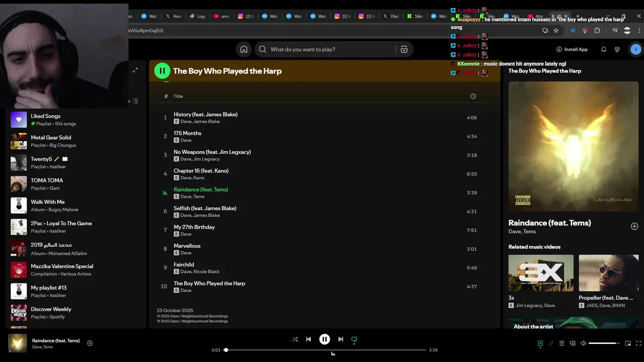Open My playlist #13
The image size is (644, 362).
pos(75,291)
